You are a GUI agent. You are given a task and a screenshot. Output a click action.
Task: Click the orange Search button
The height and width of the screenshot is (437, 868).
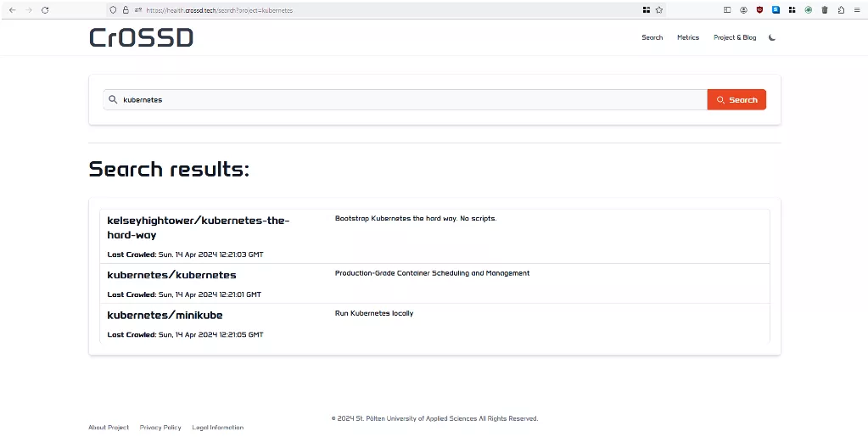point(736,99)
